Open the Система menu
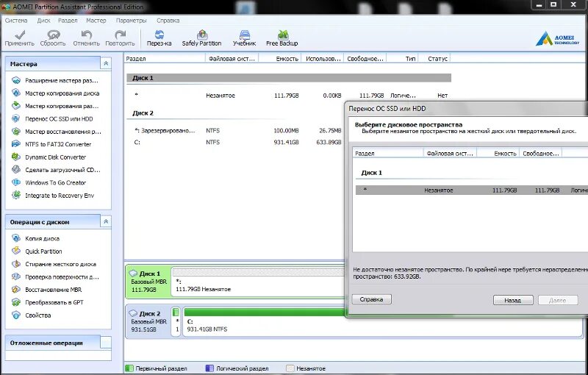 click(x=16, y=21)
